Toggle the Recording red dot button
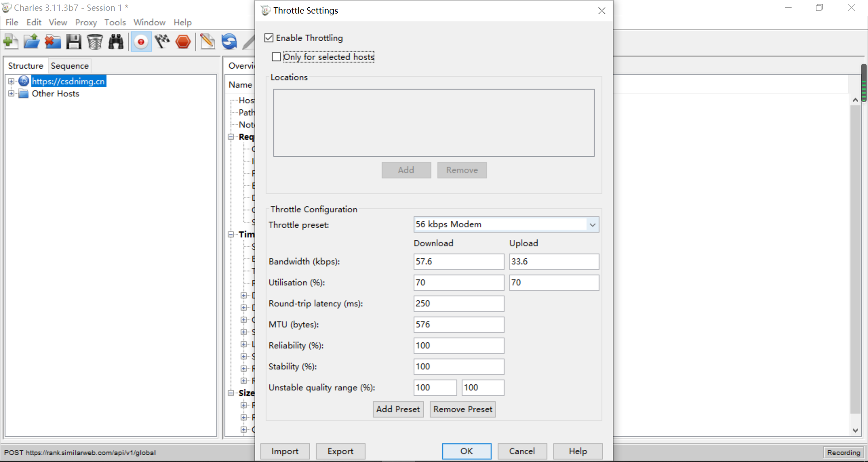Screen dimensions: 868x462 click(141, 42)
